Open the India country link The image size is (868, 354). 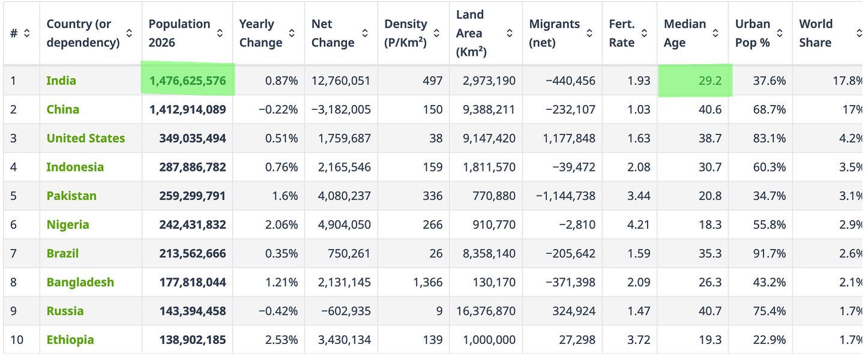(61, 80)
